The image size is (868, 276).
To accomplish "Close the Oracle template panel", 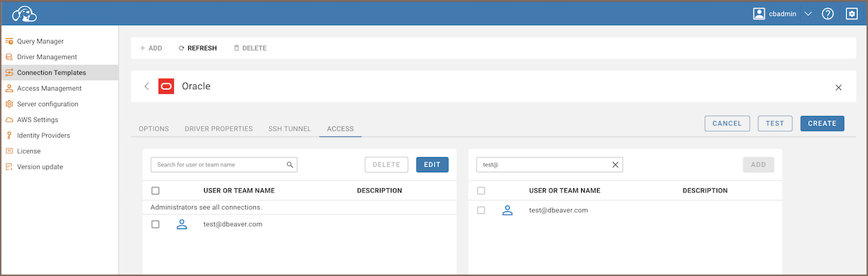I will [x=838, y=87].
